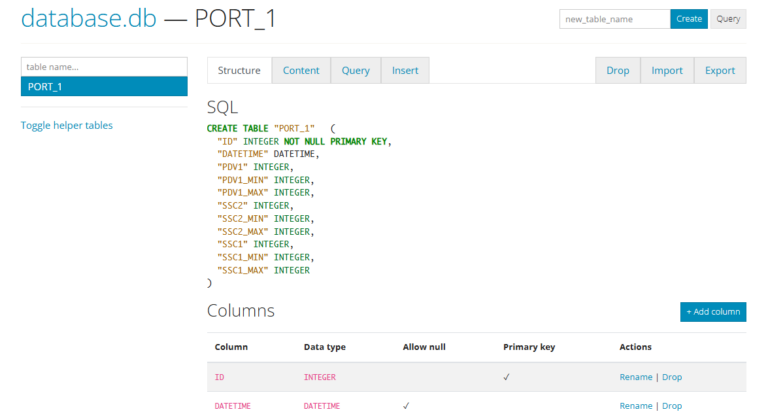Click Toggle helper tables link
The width and height of the screenshot is (768, 416).
coord(67,125)
